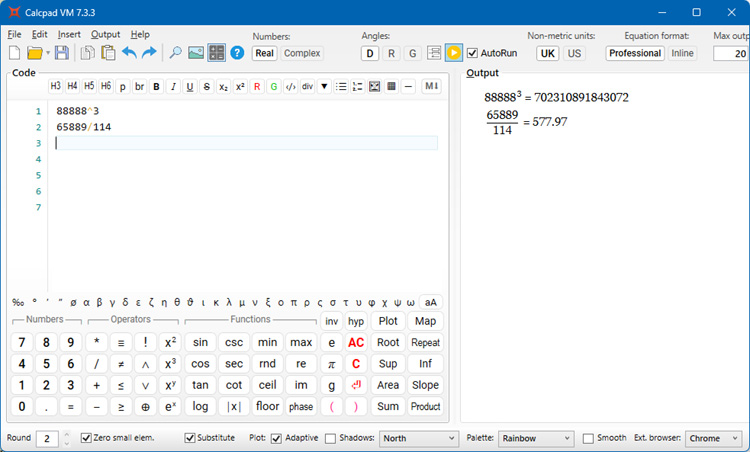Copy using the copy icon in main toolbar
The image size is (750, 452).
pos(88,53)
